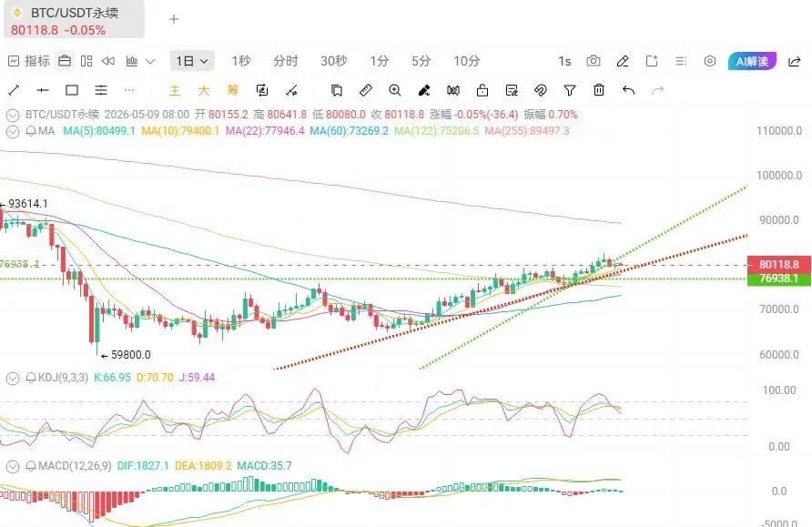This screenshot has width=812, height=527.
Task: Delete drawings with trash icon
Action: [599, 90]
